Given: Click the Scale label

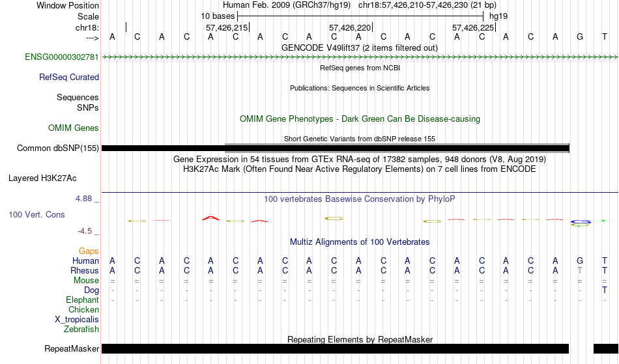Looking at the screenshot, I should point(88,16).
